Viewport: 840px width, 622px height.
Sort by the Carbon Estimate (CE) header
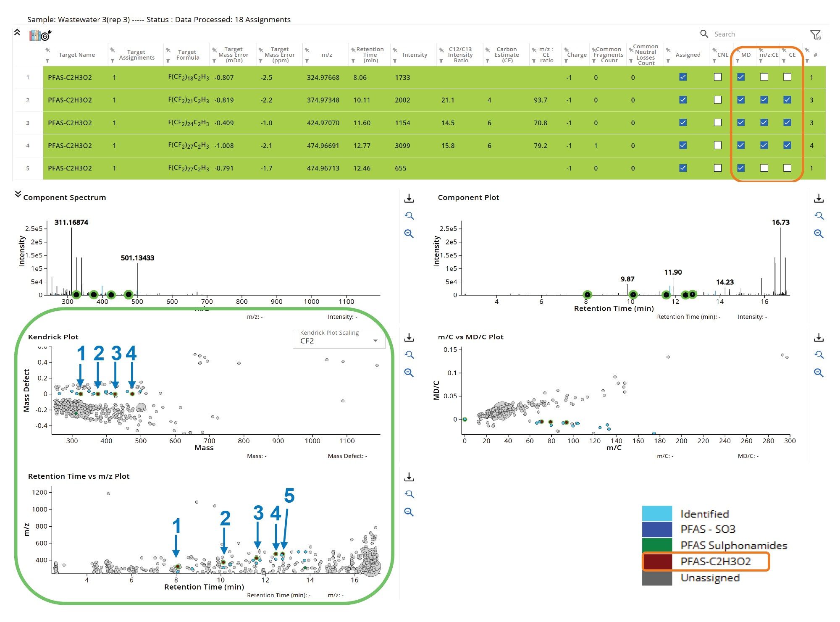507,55
